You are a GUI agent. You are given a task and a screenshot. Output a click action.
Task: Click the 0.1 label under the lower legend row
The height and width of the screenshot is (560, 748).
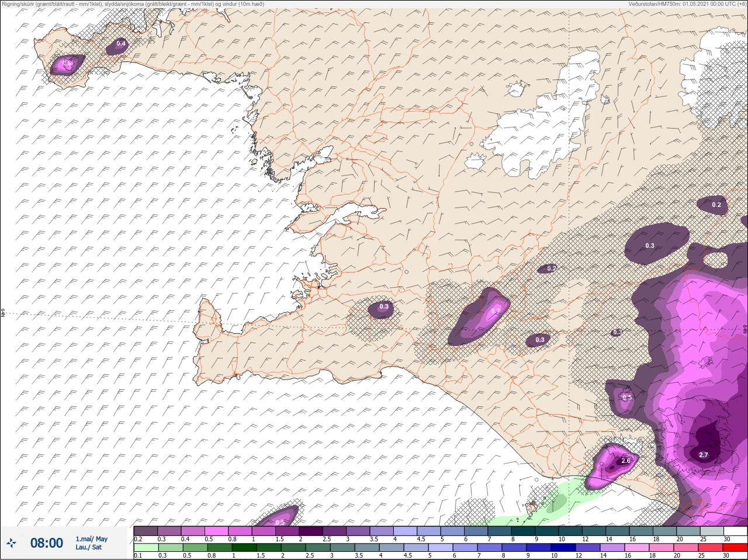[138, 555]
